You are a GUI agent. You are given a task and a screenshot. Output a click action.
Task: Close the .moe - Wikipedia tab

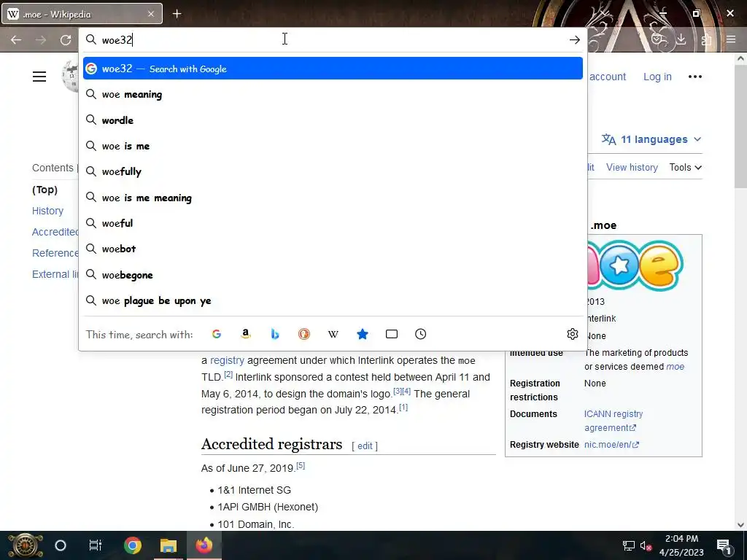[x=150, y=14]
